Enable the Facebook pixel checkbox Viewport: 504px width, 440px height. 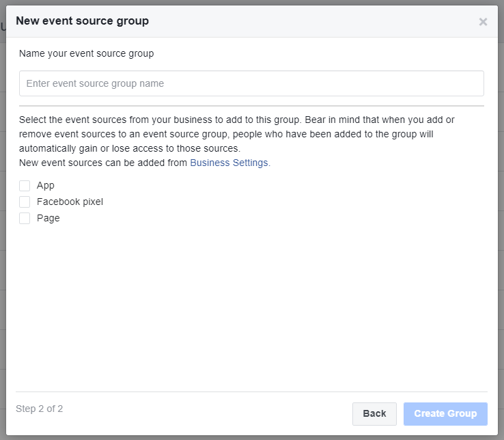(x=25, y=202)
